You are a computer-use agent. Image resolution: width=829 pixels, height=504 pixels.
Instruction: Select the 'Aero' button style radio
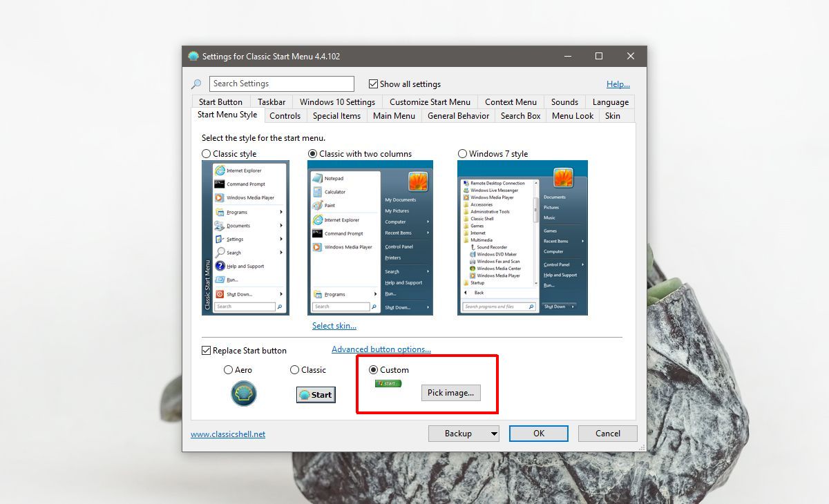click(228, 369)
